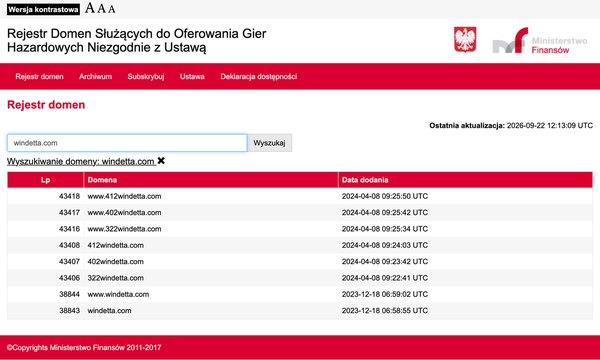Click date 2024-04-08 09:25:50 UTC

[x=385, y=196]
